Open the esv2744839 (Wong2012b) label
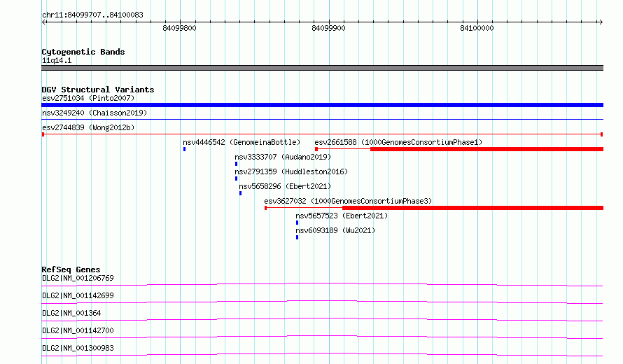The image size is (623, 364). coord(88,127)
